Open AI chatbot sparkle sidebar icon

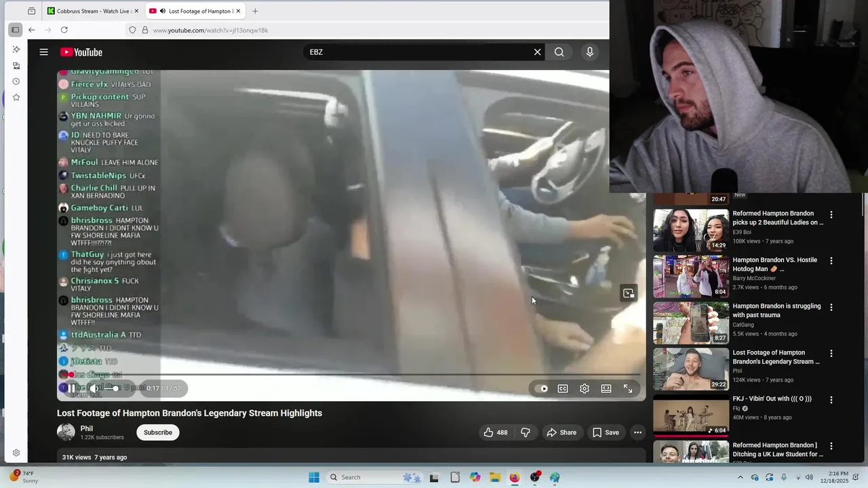click(16, 49)
